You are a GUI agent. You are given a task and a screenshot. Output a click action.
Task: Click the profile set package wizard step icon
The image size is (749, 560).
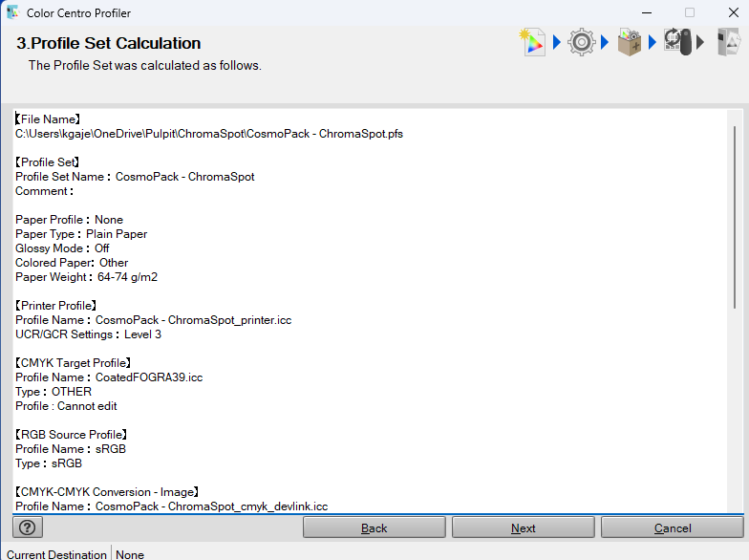(630, 42)
